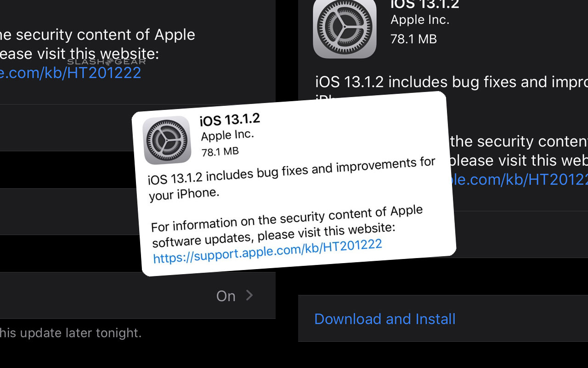Click the settings gear artwork in the top-right update listing
Image resolution: width=588 pixels, height=368 pixels.
click(345, 29)
